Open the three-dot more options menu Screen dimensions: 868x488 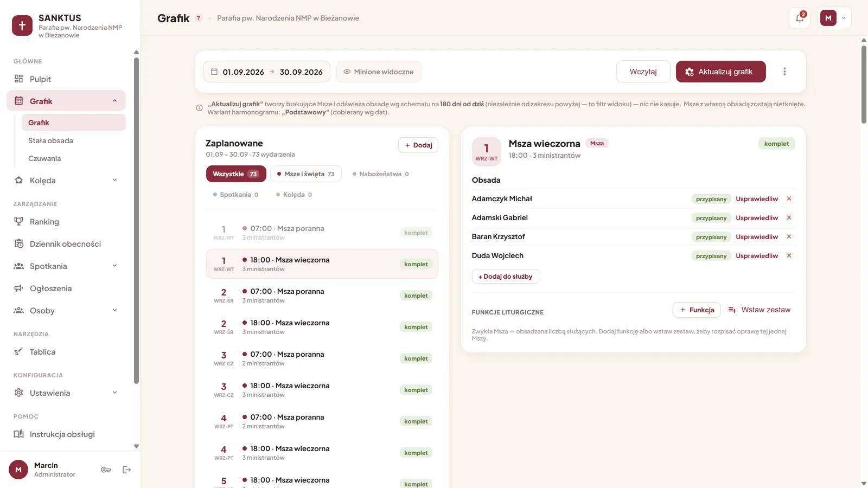click(784, 72)
